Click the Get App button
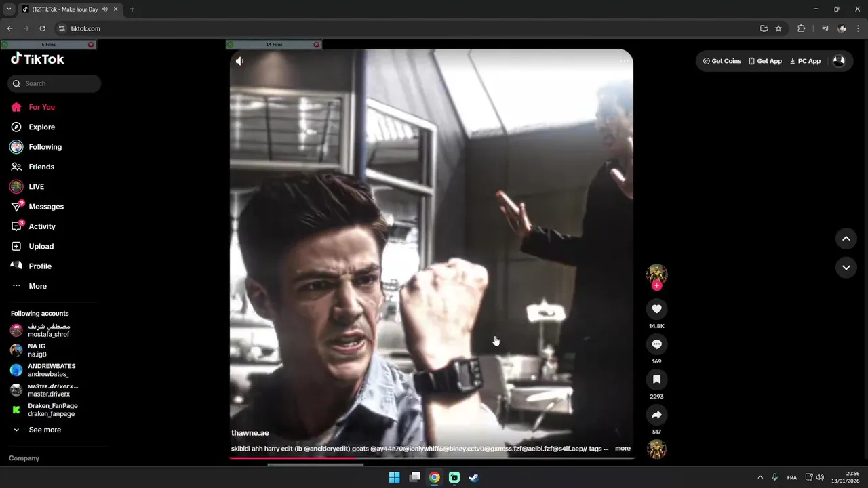This screenshot has height=488, width=868. tap(765, 61)
